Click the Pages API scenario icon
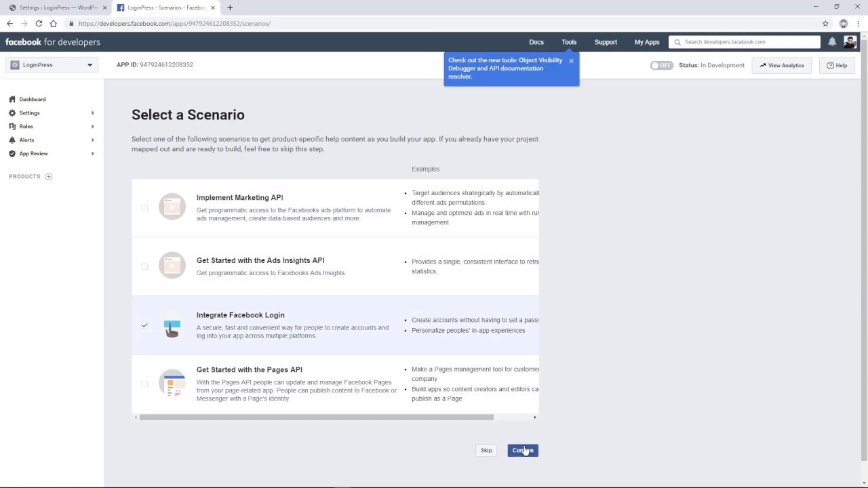Image resolution: width=868 pixels, height=488 pixels. click(x=172, y=383)
